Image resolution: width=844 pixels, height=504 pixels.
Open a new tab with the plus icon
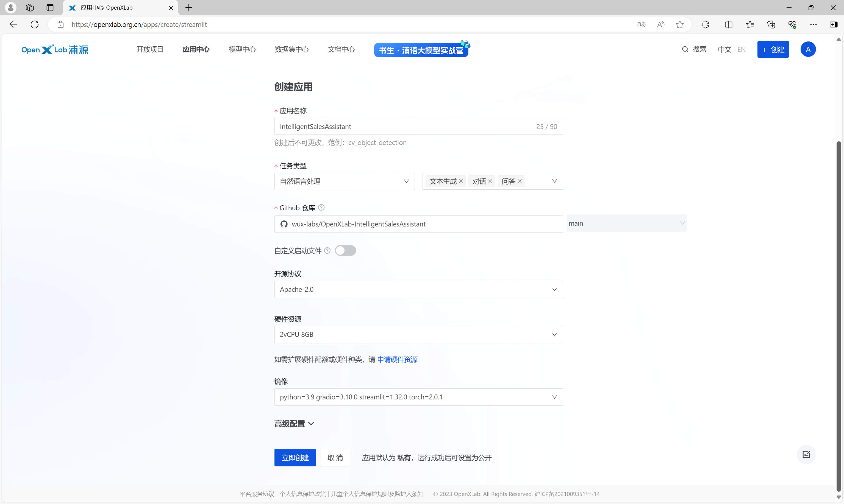[189, 7]
